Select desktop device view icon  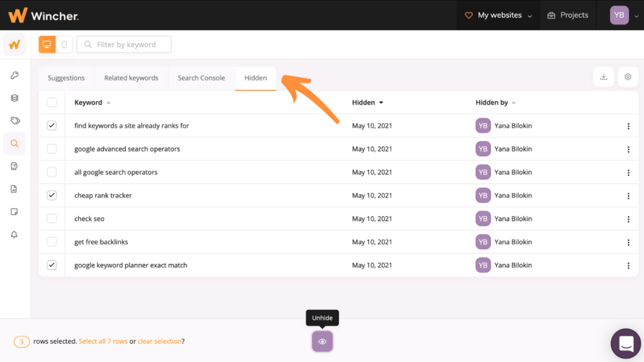[x=47, y=45]
